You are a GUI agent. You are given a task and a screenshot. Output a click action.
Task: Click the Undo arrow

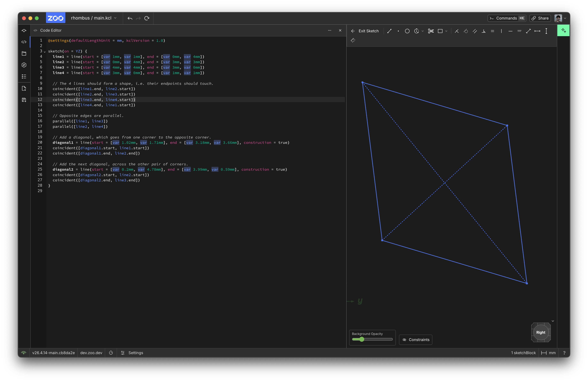point(130,18)
